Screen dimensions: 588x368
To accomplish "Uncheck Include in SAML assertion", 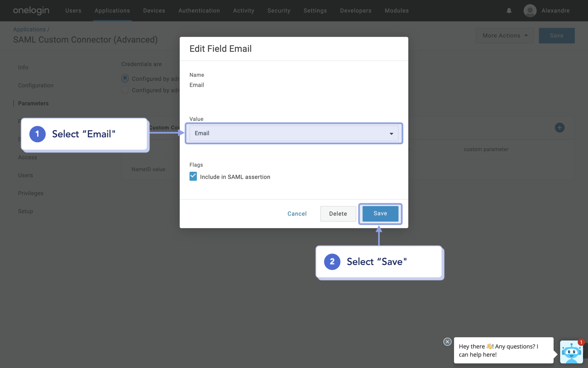I will pos(193,176).
